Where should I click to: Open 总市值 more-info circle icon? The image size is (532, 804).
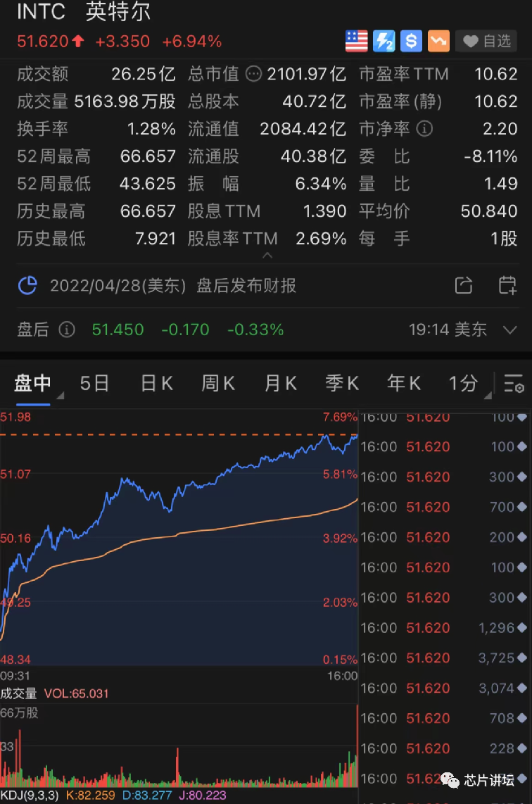tap(253, 75)
